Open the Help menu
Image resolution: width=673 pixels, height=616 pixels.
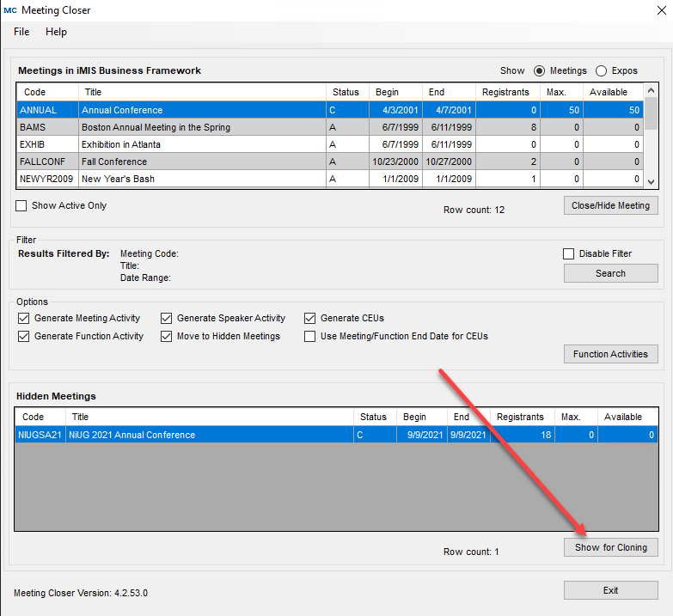pyautogui.click(x=56, y=32)
